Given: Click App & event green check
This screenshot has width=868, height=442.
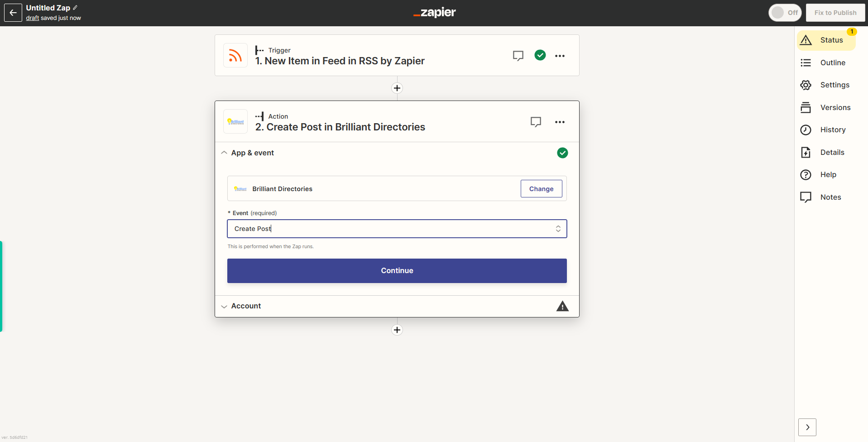Looking at the screenshot, I should [562, 153].
